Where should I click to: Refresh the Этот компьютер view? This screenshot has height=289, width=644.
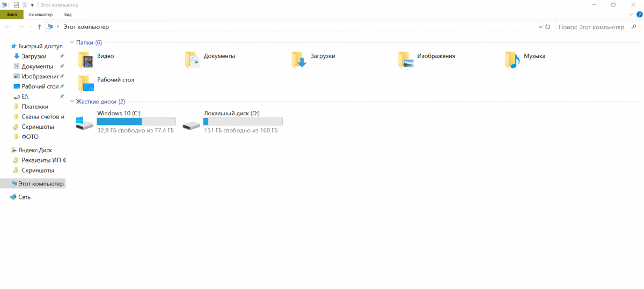[x=548, y=27]
